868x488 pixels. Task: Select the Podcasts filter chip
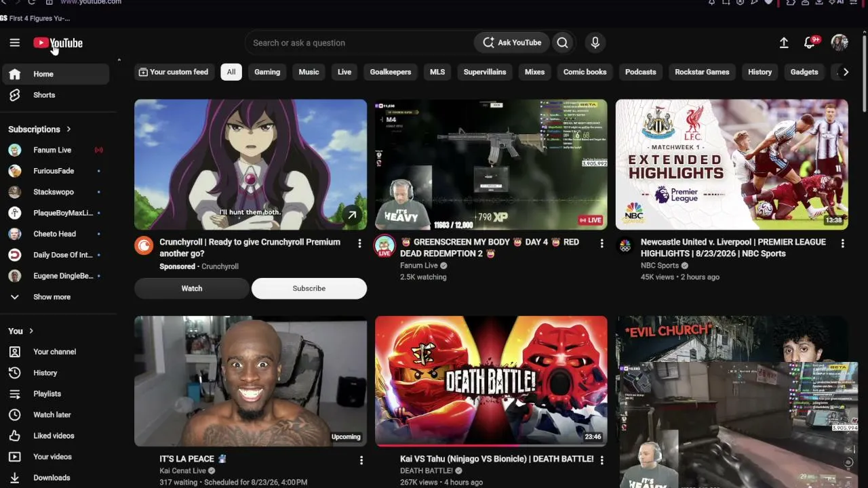pyautogui.click(x=641, y=72)
